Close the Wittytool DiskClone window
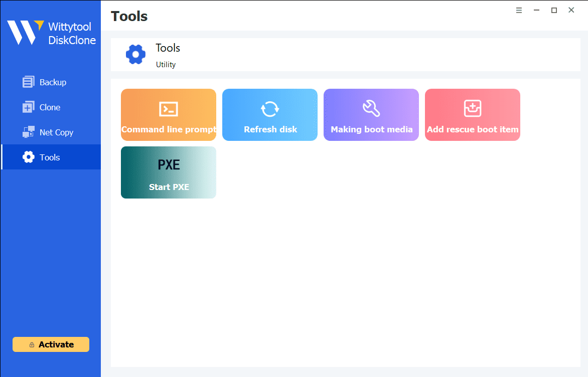Screen dimensions: 588x377 coord(571,10)
